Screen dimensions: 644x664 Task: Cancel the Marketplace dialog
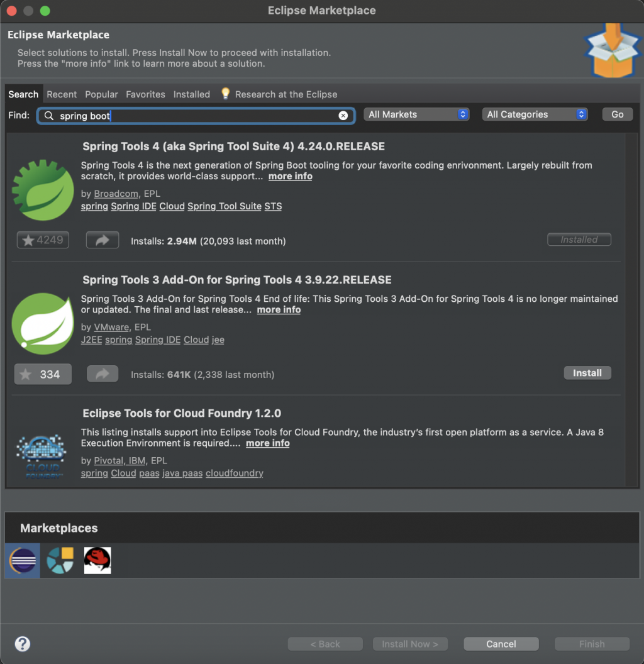click(x=501, y=644)
